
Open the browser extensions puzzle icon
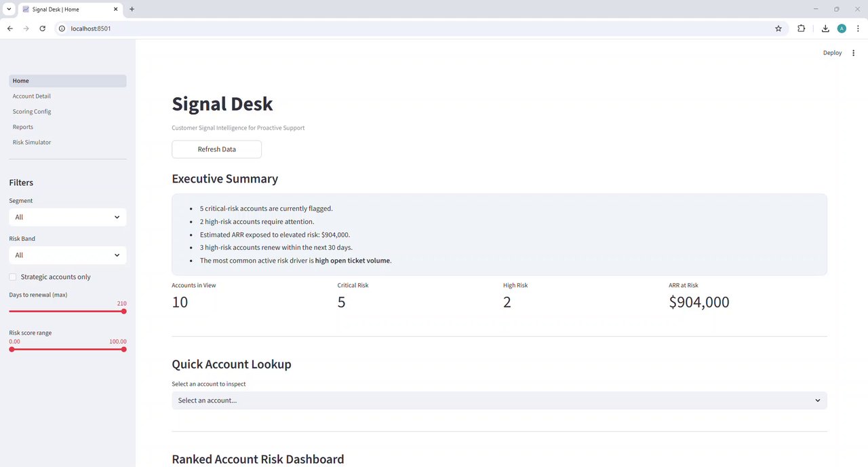tap(802, 29)
